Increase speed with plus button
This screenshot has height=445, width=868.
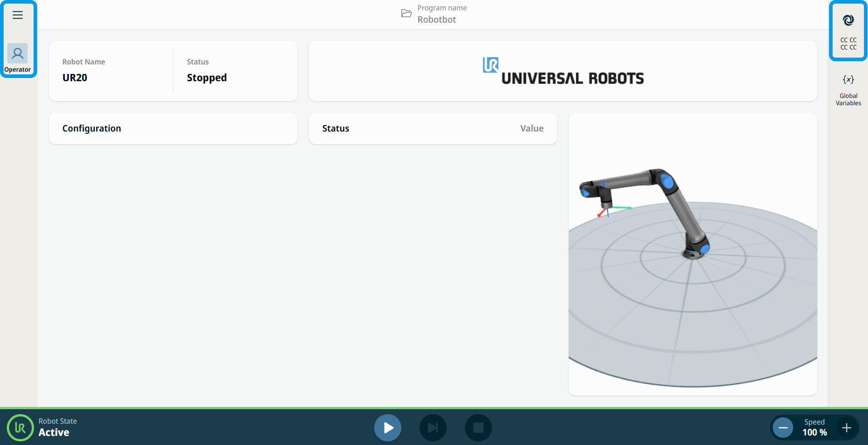coord(846,428)
